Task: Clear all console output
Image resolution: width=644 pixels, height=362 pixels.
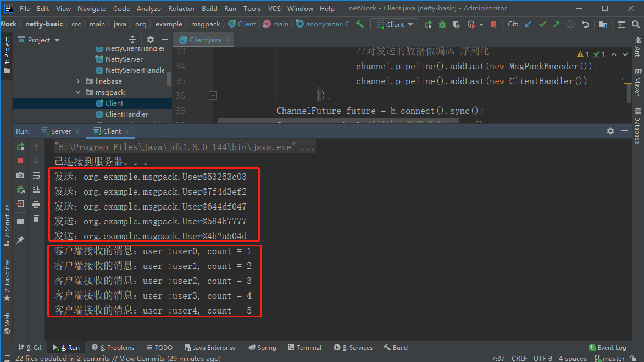Action: click(36, 218)
